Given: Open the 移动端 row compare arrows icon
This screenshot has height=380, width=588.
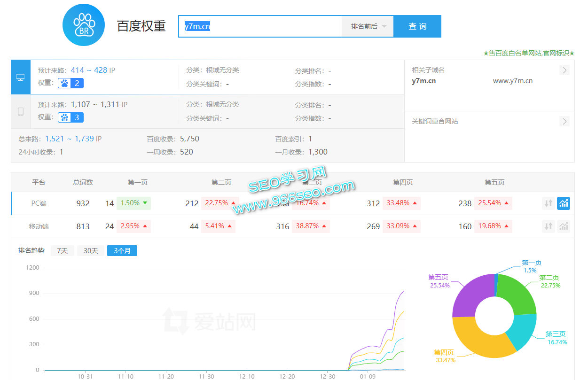Looking at the screenshot, I should pyautogui.click(x=548, y=226).
